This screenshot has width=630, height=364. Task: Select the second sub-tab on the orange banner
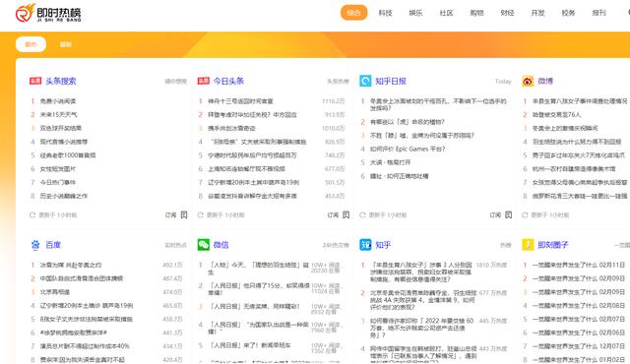[x=66, y=44]
